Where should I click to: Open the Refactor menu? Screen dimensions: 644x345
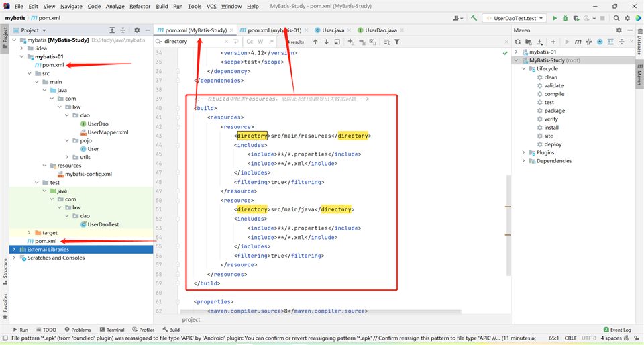[x=140, y=6]
